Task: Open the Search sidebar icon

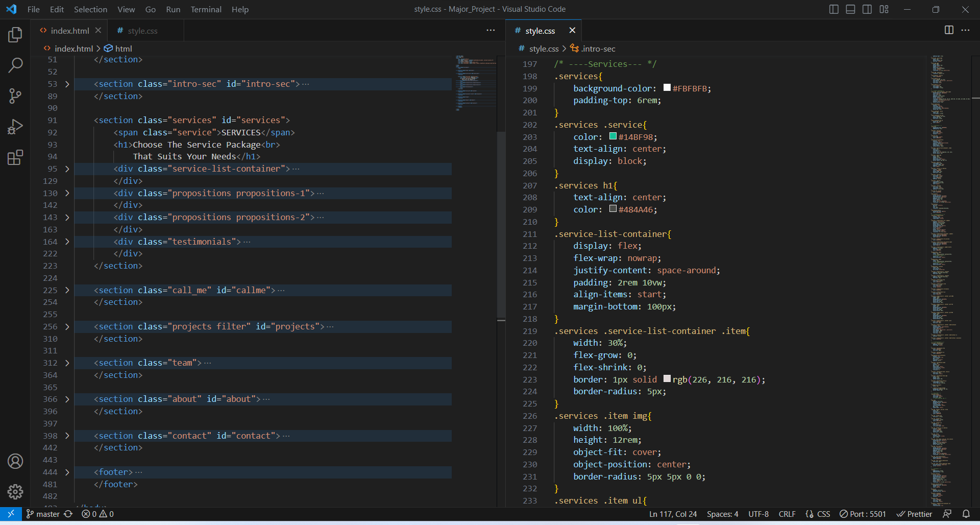Action: (x=15, y=65)
